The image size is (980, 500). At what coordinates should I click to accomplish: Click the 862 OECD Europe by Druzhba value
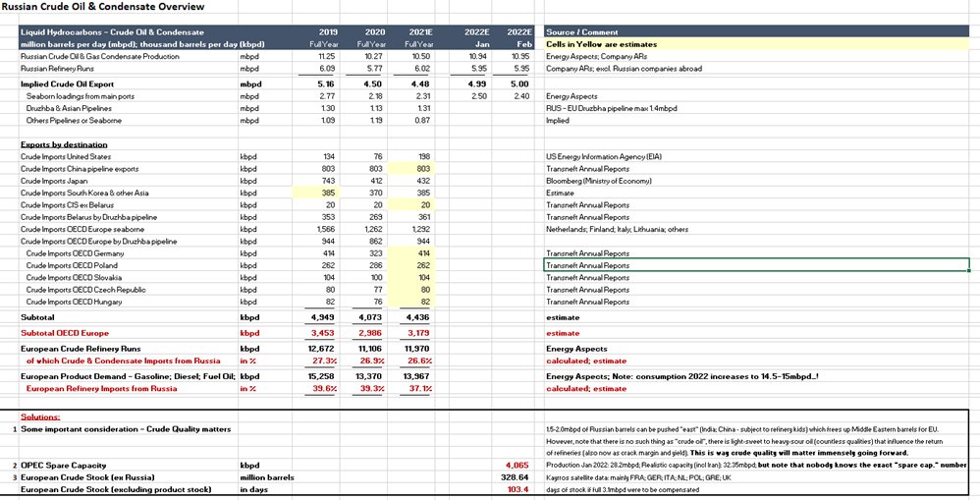pos(376,242)
